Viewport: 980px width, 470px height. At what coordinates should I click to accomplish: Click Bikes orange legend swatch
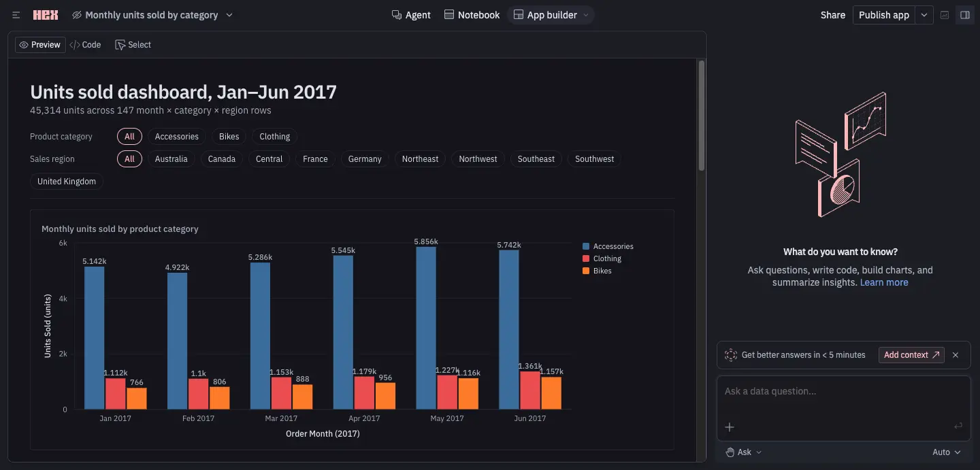coord(586,271)
